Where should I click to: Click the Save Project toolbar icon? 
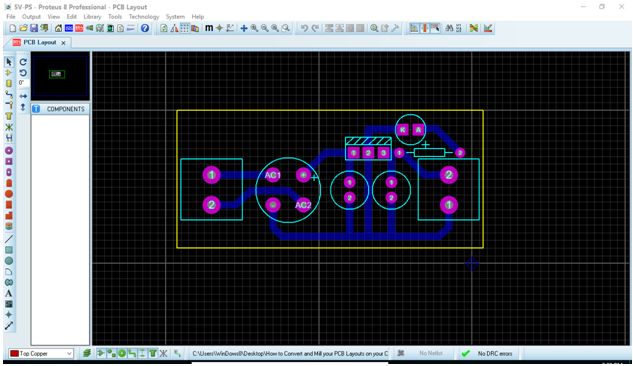[34, 28]
